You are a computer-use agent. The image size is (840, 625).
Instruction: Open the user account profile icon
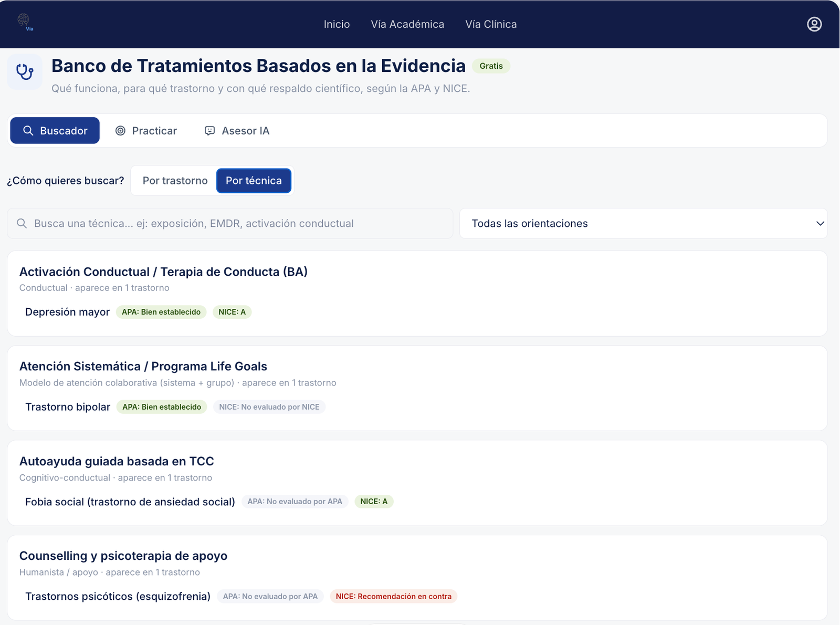tap(814, 24)
